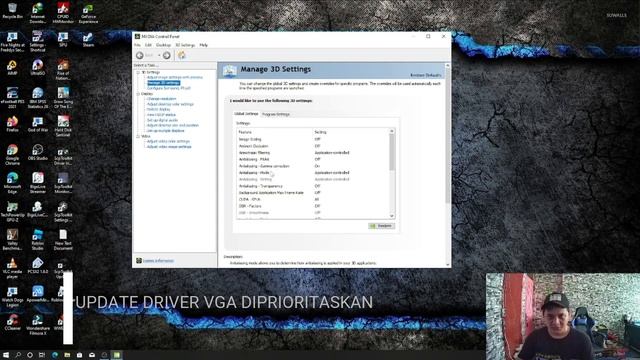Launch Steam desktop shortcut

point(88,40)
